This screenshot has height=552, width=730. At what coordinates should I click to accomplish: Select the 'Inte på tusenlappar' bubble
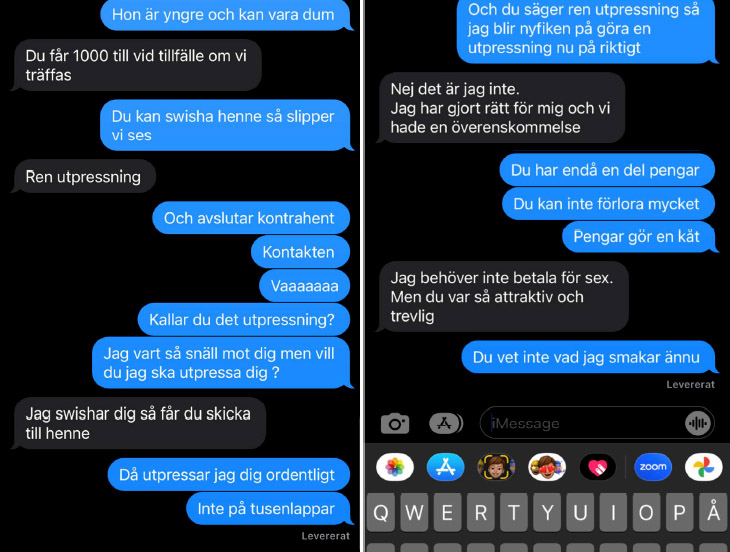(x=269, y=508)
